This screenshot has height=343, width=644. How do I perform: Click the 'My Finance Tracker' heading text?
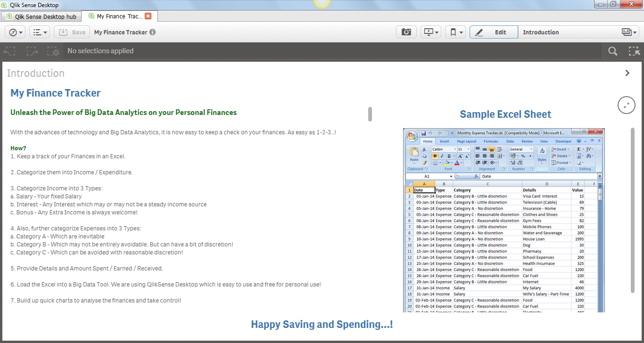coord(55,93)
